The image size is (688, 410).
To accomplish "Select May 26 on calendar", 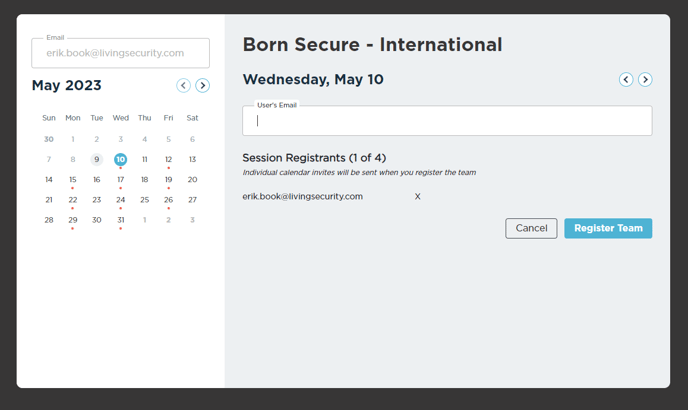I will click(x=168, y=200).
